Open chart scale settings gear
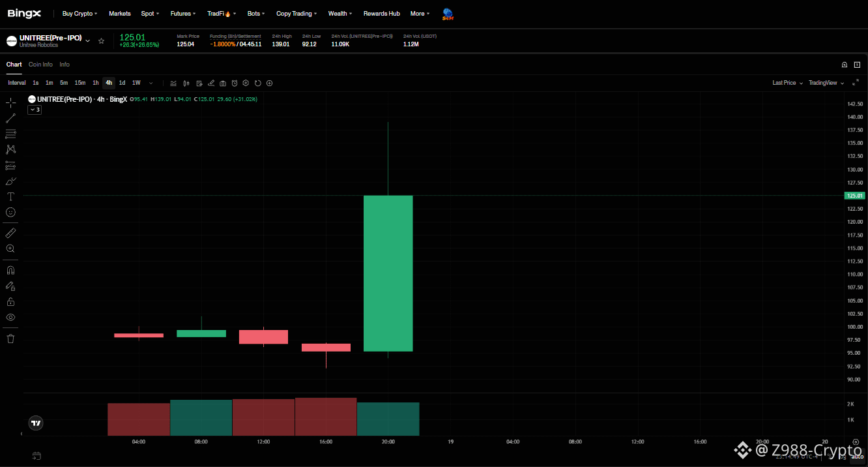The width and height of the screenshot is (868, 467). coord(856,442)
